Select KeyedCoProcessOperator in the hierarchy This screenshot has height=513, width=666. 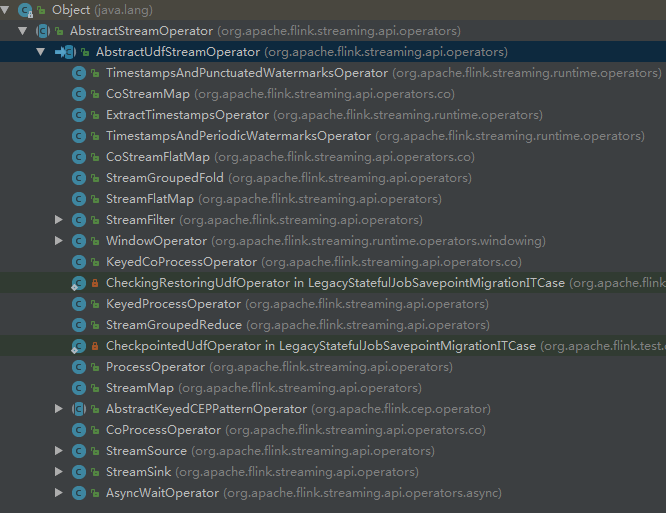[x=181, y=262]
